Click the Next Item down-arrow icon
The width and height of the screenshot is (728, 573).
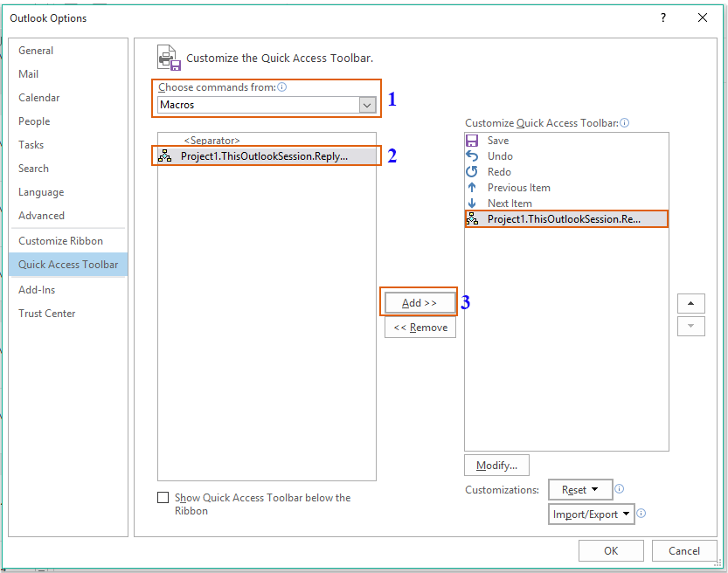point(472,204)
